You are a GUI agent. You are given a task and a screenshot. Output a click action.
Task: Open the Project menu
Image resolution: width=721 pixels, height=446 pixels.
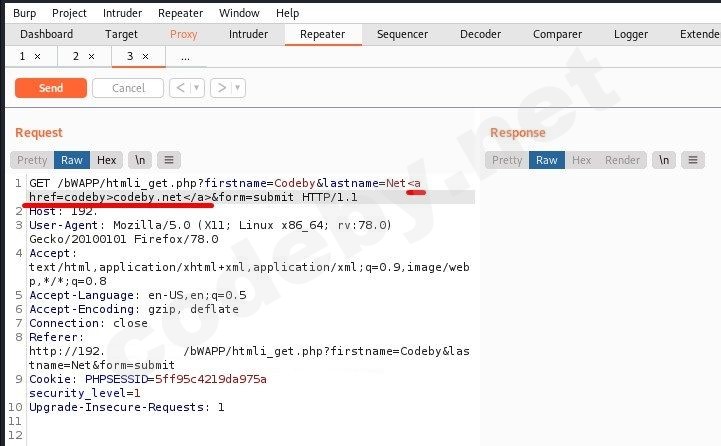[x=69, y=13]
